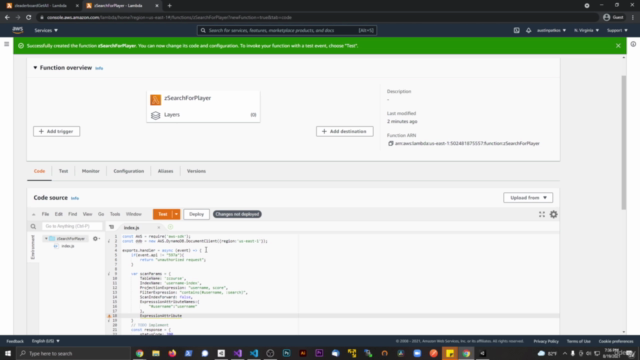The height and width of the screenshot is (360, 640).
Task: Open the Privacy Policy link
Action: 546,341
